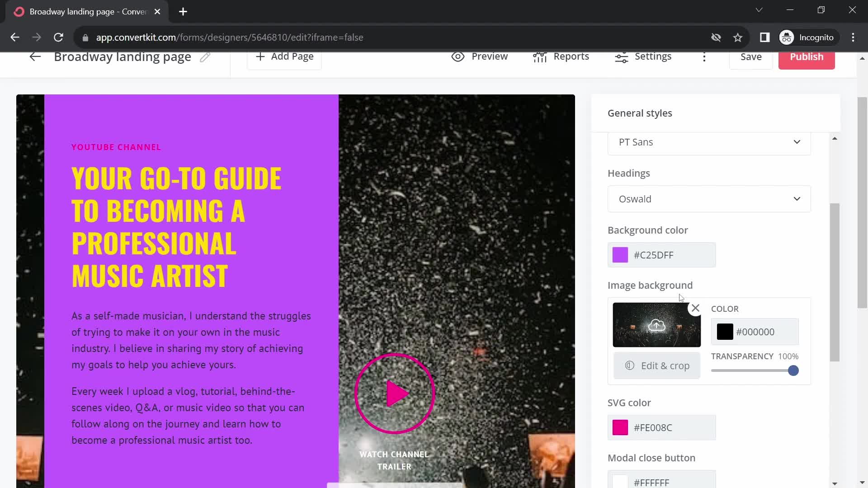Open the three-dot more options menu
The height and width of the screenshot is (488, 868).
tap(704, 57)
